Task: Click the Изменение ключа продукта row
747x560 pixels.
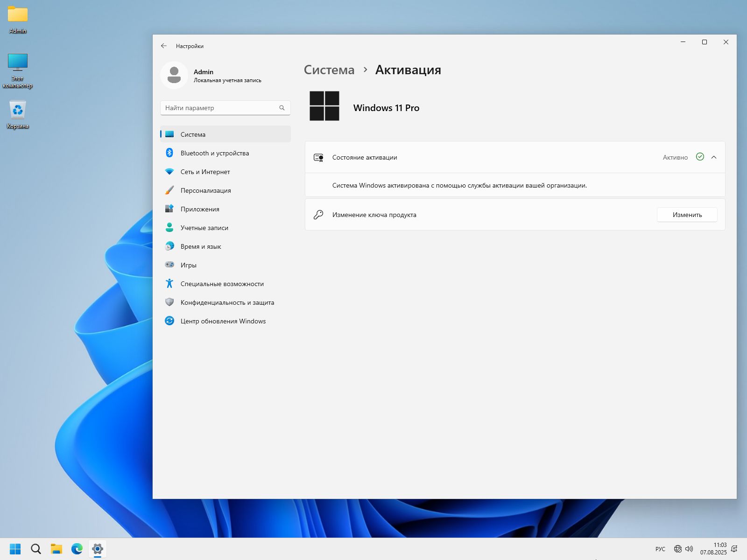Action: click(x=515, y=215)
